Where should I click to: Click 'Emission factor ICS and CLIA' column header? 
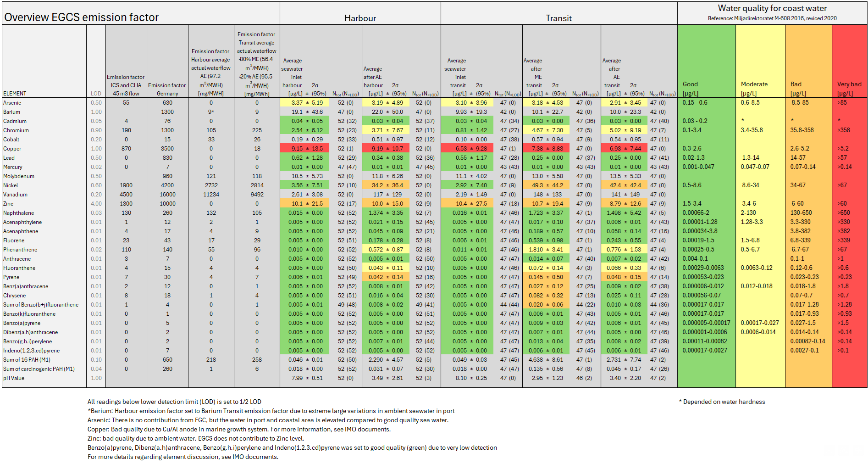(126, 85)
